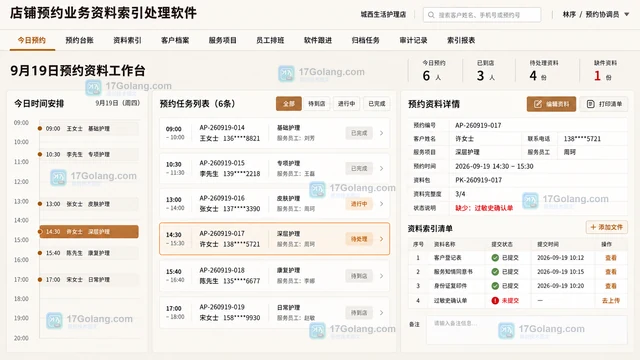View the 服务知情同意书 via 查看
640x360 pixels.
pos(611,272)
